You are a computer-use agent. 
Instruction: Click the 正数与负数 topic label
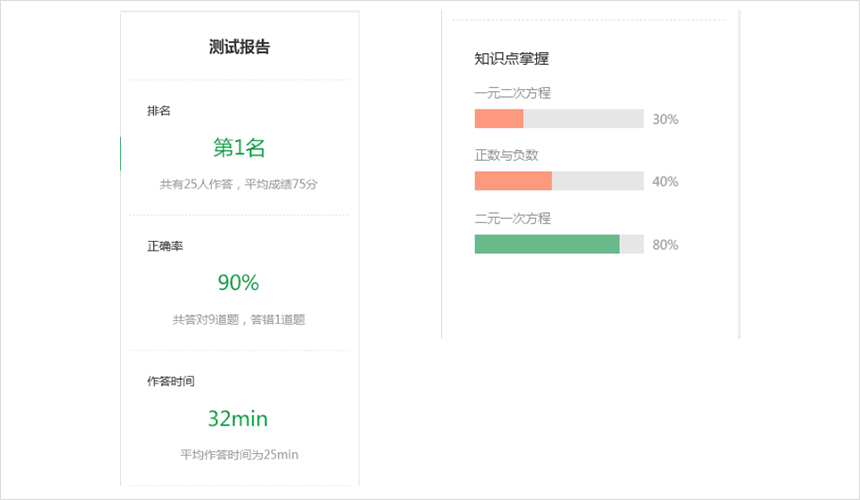click(506, 155)
